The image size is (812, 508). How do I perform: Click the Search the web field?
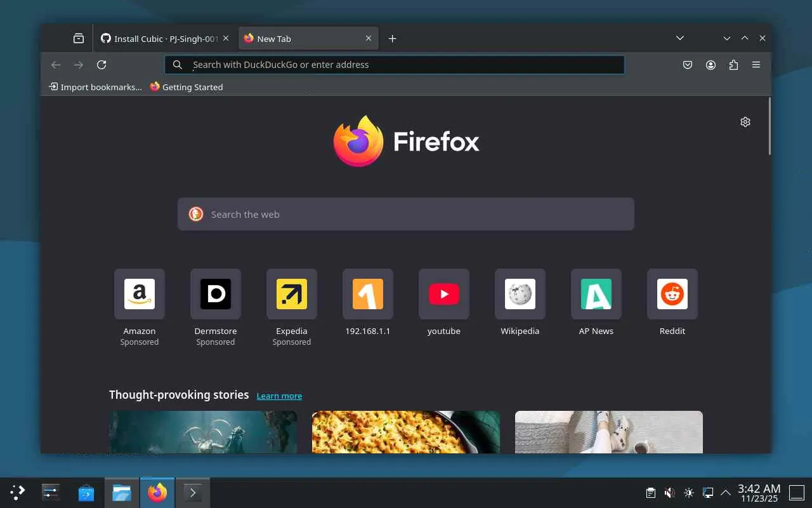(406, 214)
